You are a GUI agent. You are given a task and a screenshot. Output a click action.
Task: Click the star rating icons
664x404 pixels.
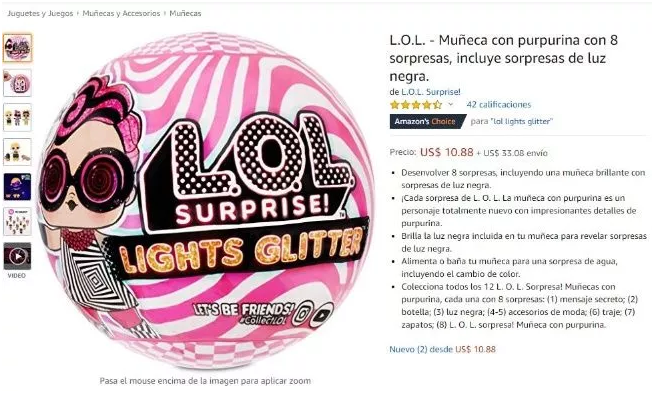click(x=416, y=105)
